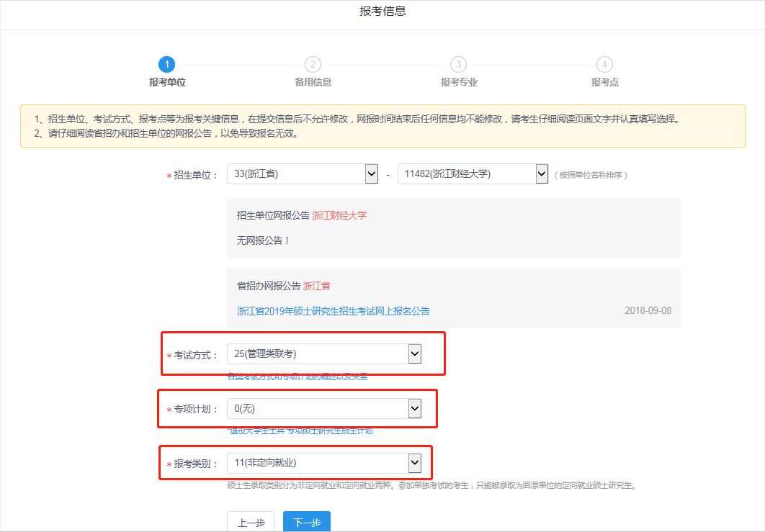Screen dimensions: 765x532
Task: Jump to the 报考点 step label
Action: coord(604,82)
